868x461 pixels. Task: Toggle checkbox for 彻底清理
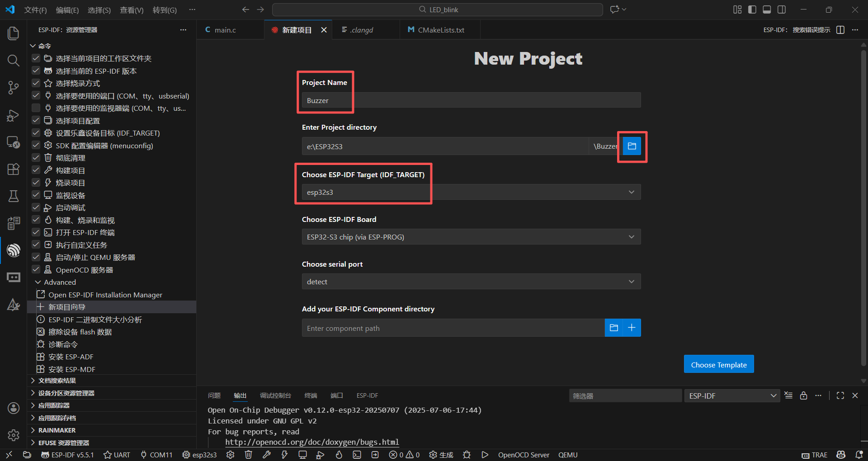tap(36, 157)
